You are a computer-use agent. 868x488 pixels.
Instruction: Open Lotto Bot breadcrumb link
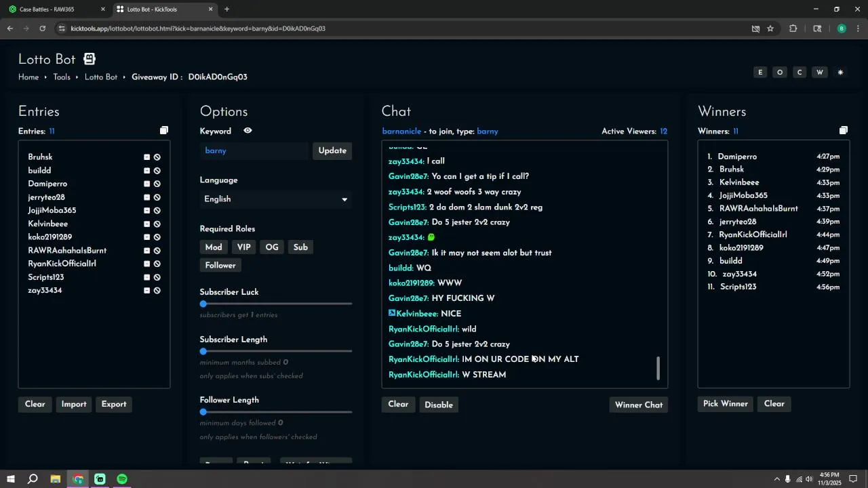pyautogui.click(x=101, y=77)
